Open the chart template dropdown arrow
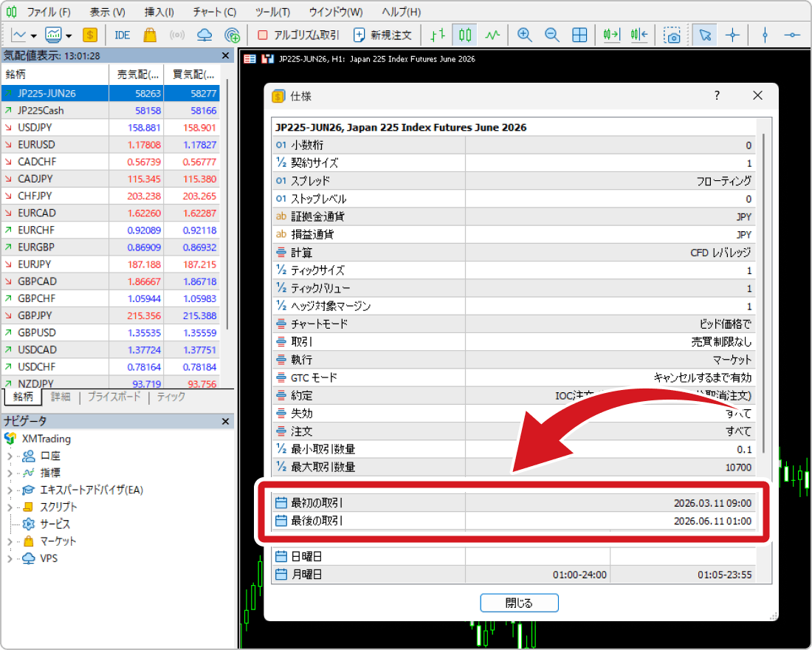This screenshot has width=812, height=650. pyautogui.click(x=69, y=35)
